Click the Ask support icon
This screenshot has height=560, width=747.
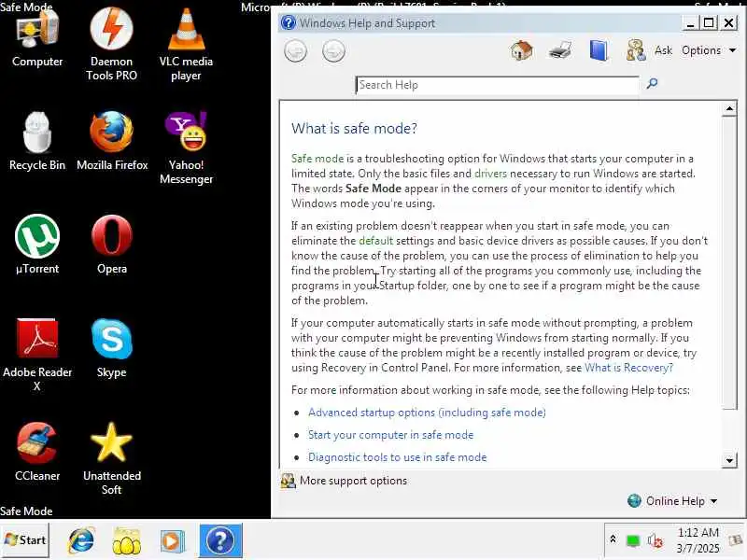[x=636, y=50]
